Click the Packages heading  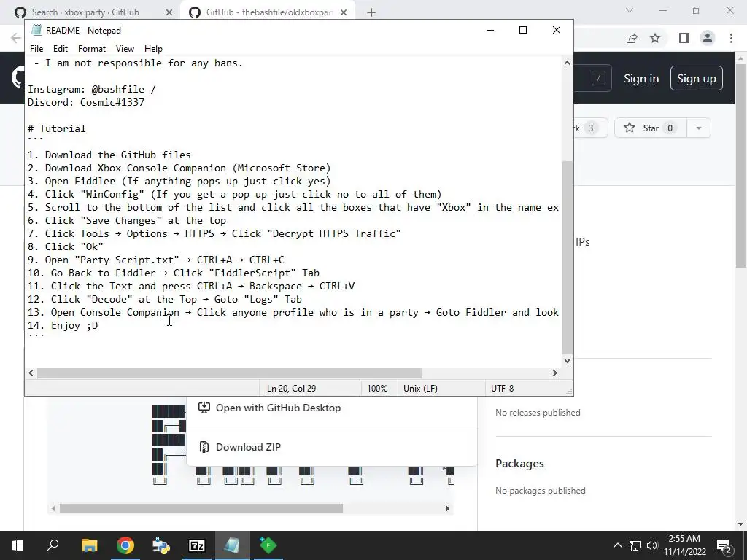pos(519,463)
